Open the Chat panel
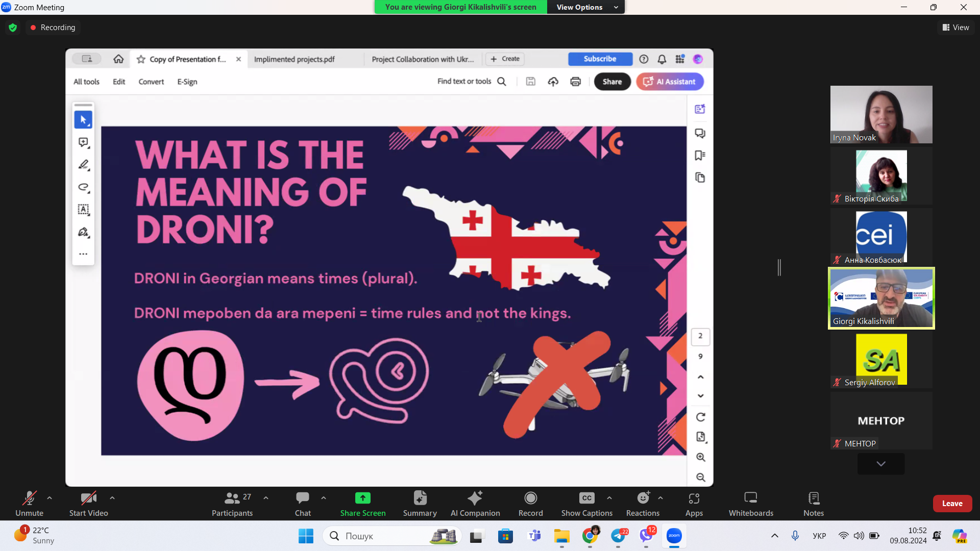The height and width of the screenshot is (551, 980). pos(302,503)
